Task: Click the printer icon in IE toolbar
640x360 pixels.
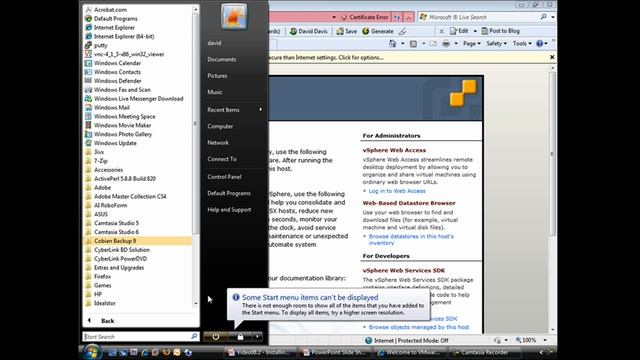Action: 446,43
